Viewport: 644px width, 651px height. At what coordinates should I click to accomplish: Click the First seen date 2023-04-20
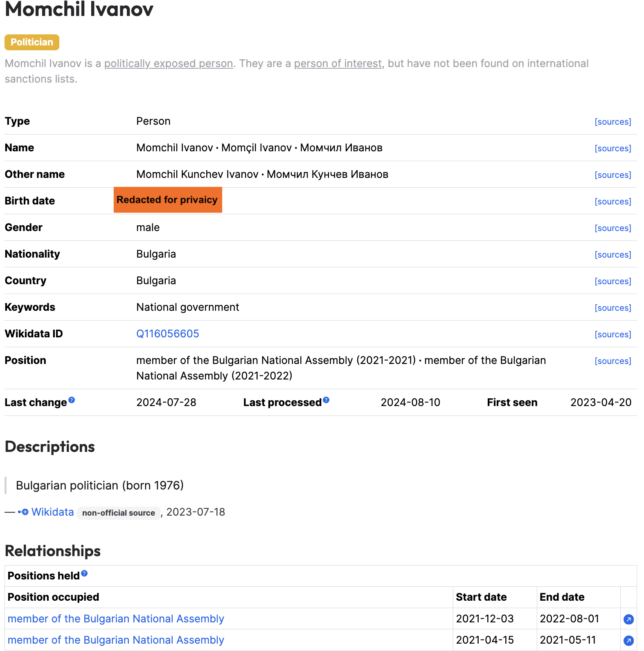pyautogui.click(x=601, y=402)
